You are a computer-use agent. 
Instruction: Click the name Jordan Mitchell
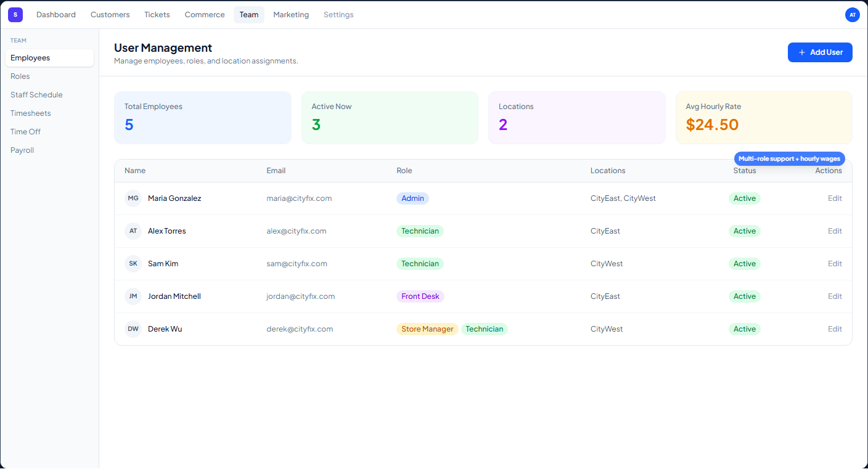[x=174, y=296]
